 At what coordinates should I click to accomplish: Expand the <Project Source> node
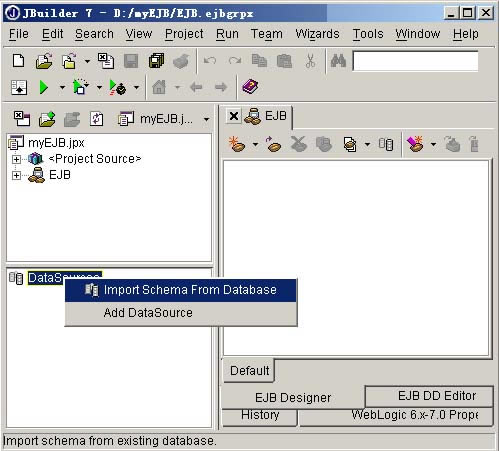[x=16, y=159]
